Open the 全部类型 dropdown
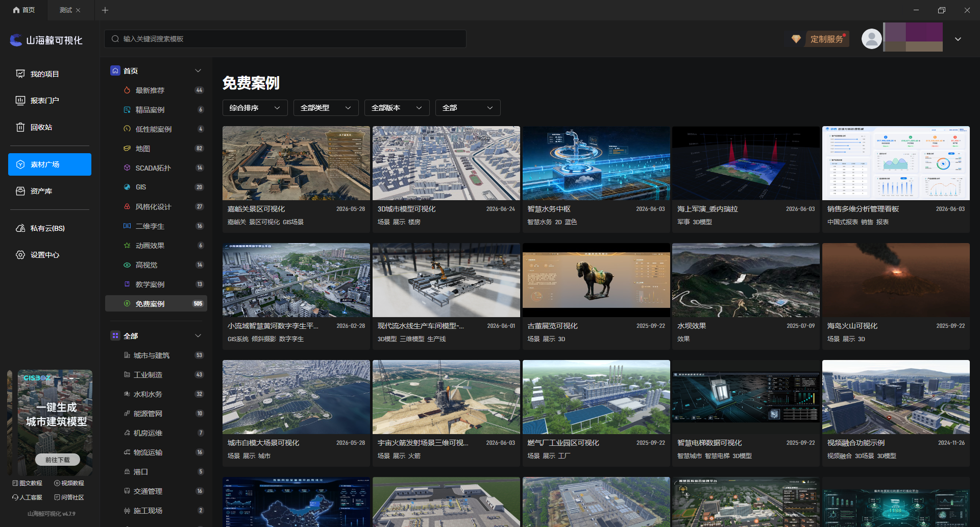980x527 pixels. click(x=326, y=108)
